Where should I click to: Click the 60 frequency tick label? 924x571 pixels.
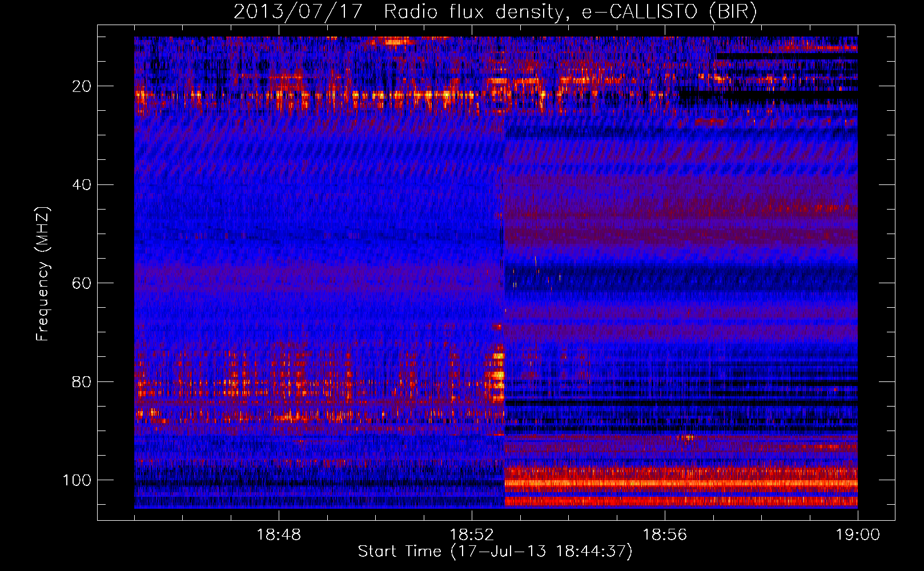tap(82, 283)
